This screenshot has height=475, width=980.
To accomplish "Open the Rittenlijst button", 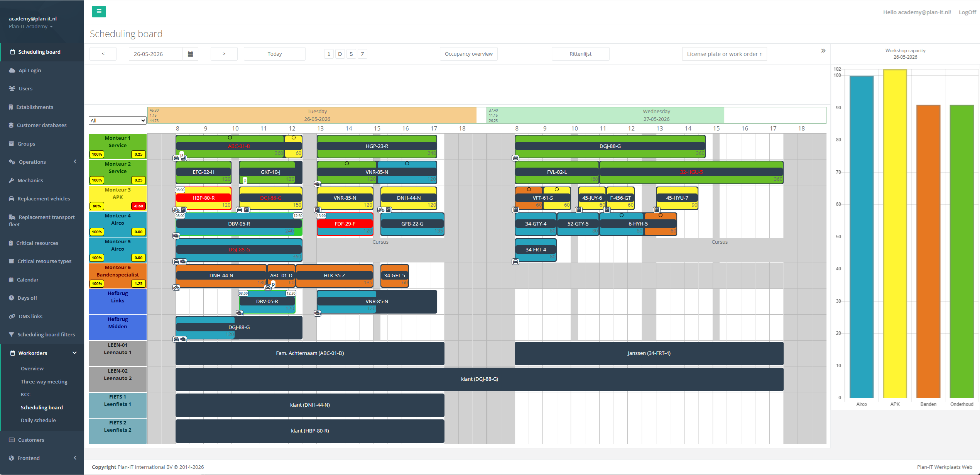I will click(581, 54).
